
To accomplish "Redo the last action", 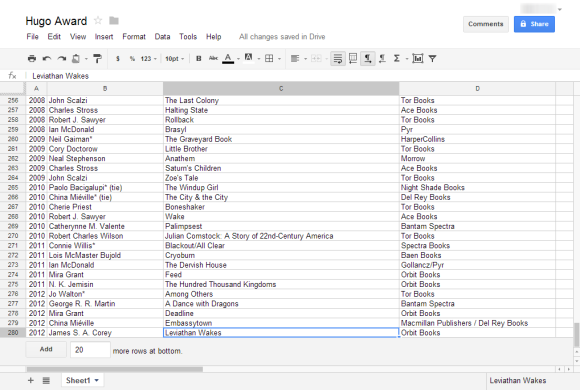I will pos(61,58).
